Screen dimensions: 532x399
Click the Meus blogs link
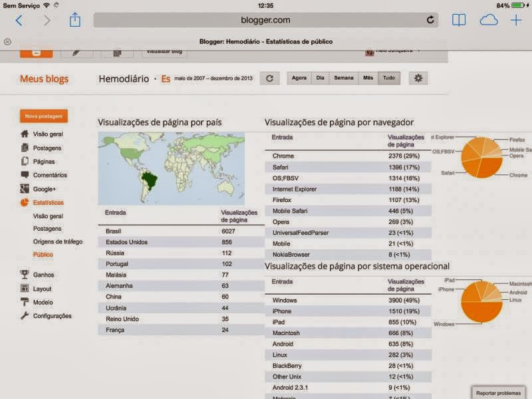[44, 79]
